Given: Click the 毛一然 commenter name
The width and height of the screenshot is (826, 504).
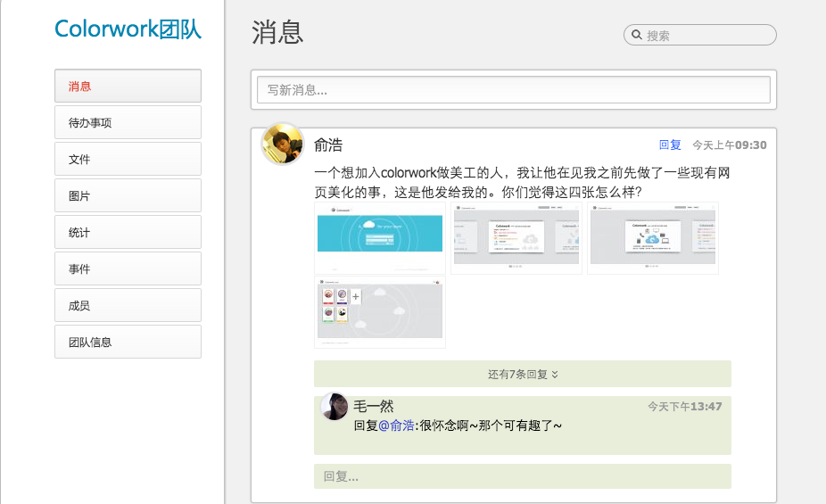Looking at the screenshot, I should click(x=374, y=406).
